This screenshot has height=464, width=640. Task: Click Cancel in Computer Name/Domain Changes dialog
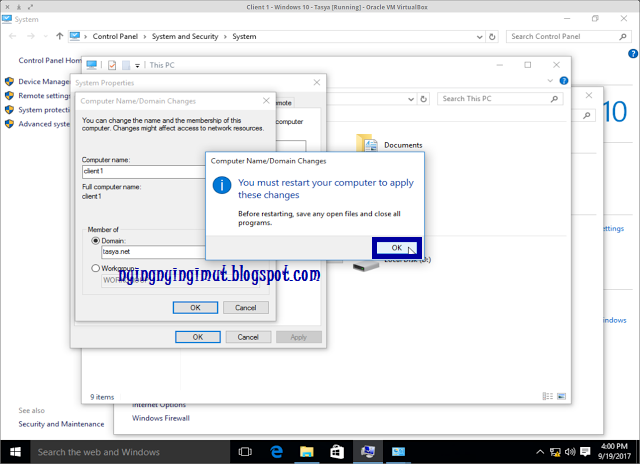(246, 307)
